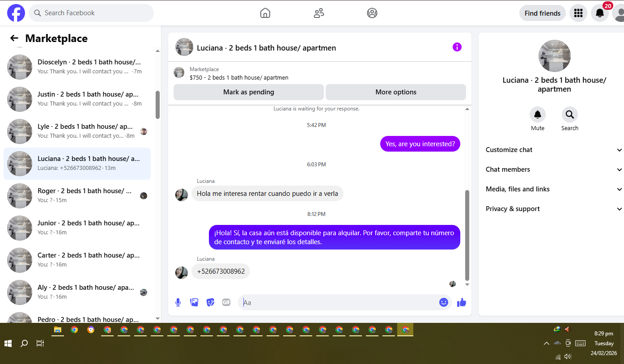
Task: Click the conversation list scrollbar thumb
Action: point(157,105)
